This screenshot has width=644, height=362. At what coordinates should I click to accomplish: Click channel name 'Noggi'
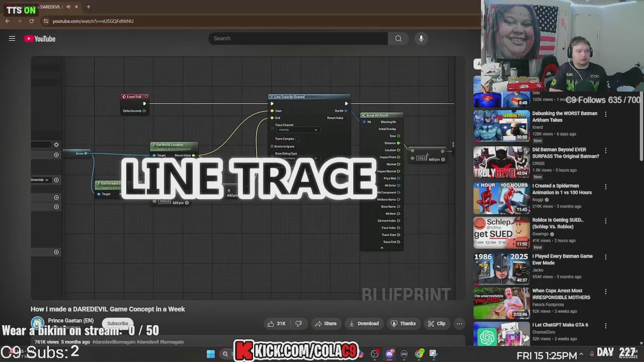coord(538,200)
